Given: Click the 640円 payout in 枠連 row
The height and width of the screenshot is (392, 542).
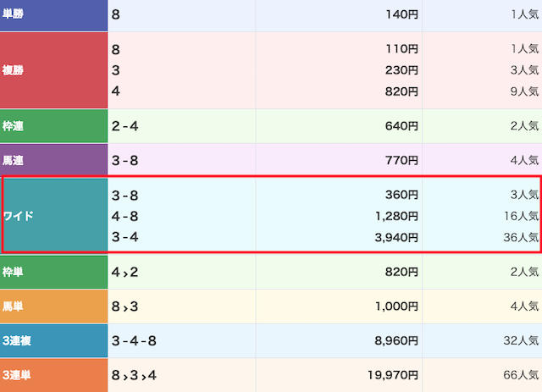Looking at the screenshot, I should click(x=401, y=126).
